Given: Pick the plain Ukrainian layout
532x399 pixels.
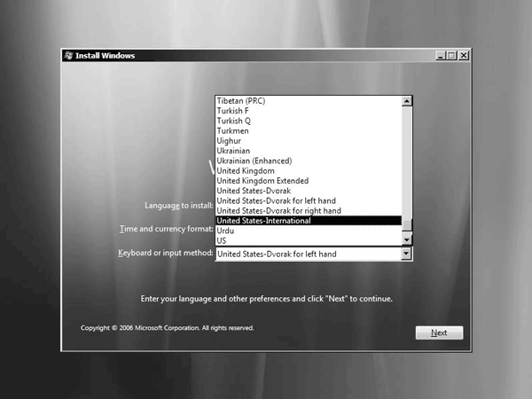Looking at the screenshot, I should tap(309, 151).
